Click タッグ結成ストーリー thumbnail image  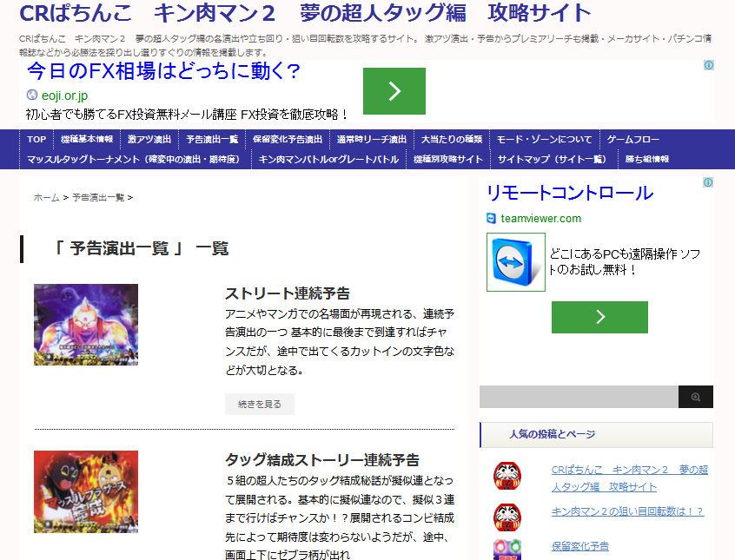click(x=86, y=491)
